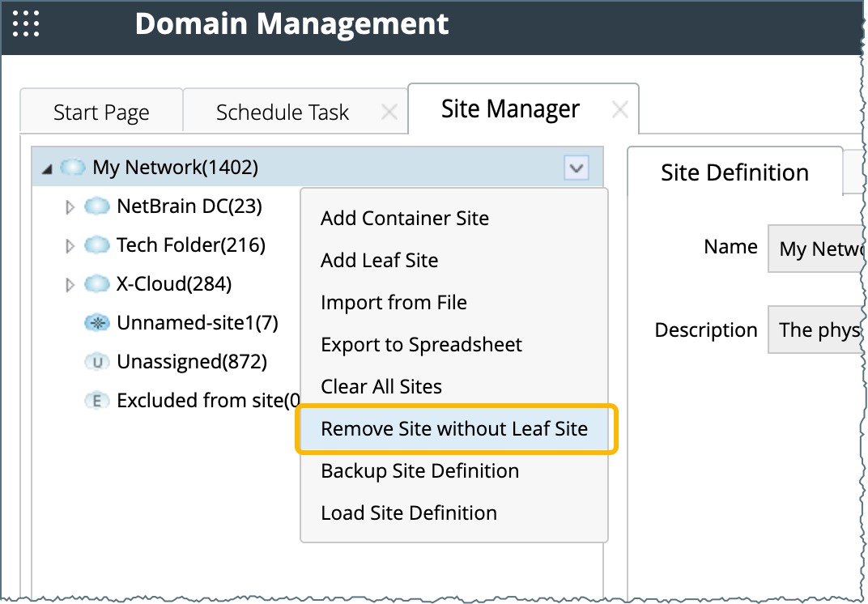Click My Network dropdown arrow button
The height and width of the screenshot is (604, 868).
[576, 168]
